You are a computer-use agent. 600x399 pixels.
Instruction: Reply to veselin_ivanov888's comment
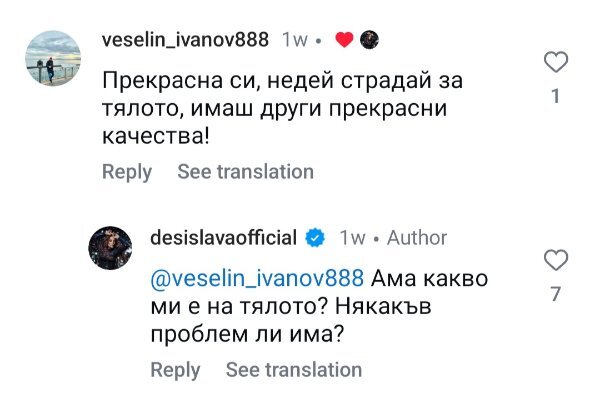click(127, 172)
